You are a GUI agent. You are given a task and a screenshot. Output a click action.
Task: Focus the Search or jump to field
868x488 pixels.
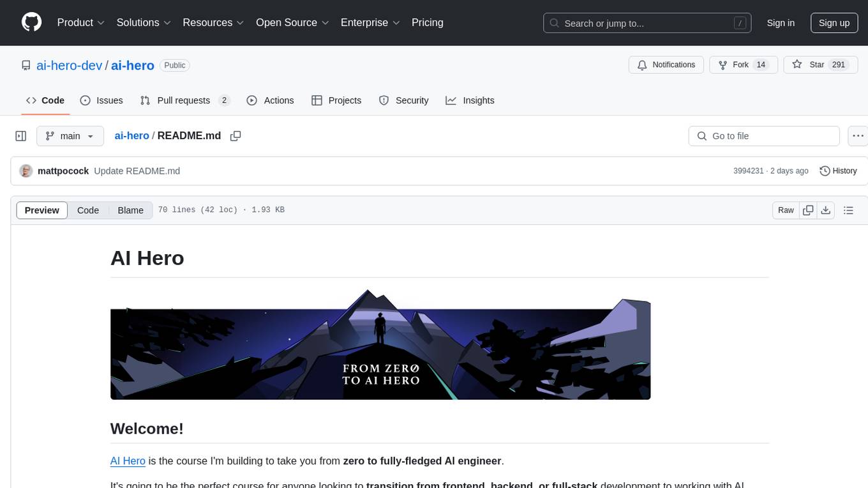click(647, 23)
